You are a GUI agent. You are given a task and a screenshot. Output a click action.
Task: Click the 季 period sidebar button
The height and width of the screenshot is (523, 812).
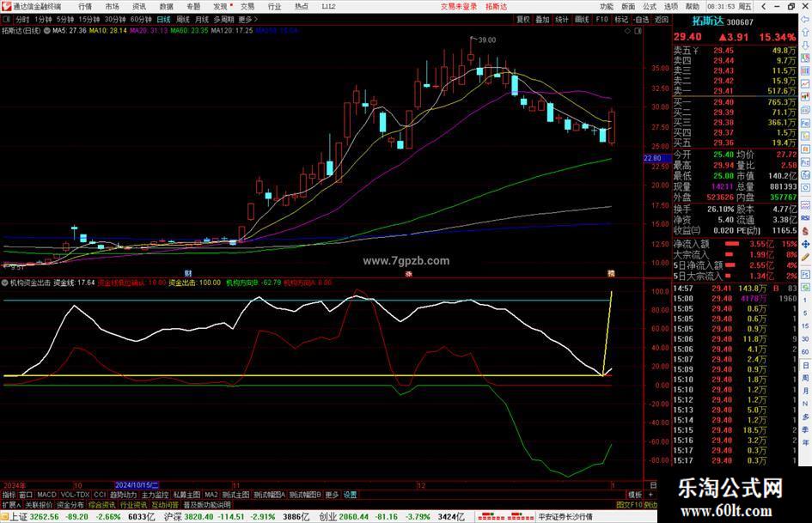[x=805, y=429]
